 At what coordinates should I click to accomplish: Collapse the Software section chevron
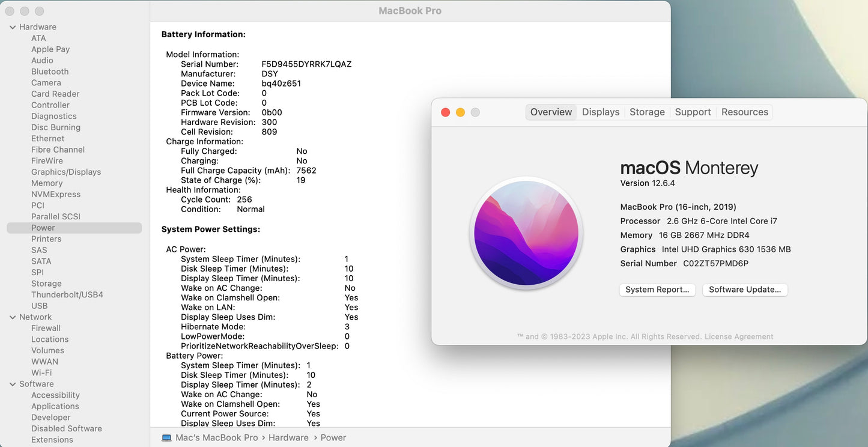coord(13,384)
